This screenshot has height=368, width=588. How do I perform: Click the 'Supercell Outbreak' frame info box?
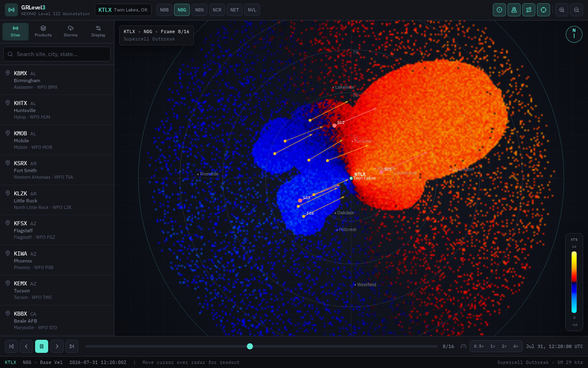click(x=156, y=35)
